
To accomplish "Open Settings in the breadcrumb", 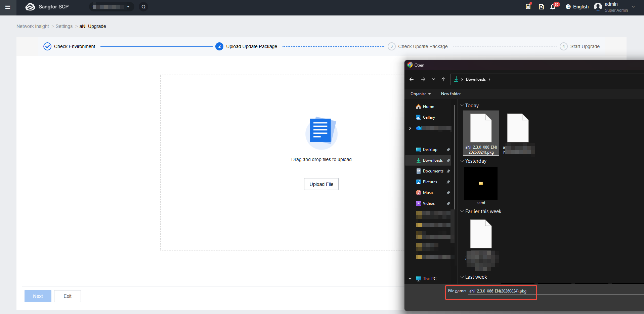I will pyautogui.click(x=64, y=26).
